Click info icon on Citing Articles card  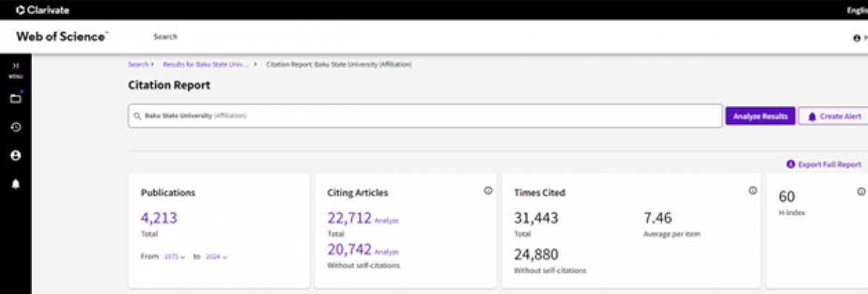point(488,191)
